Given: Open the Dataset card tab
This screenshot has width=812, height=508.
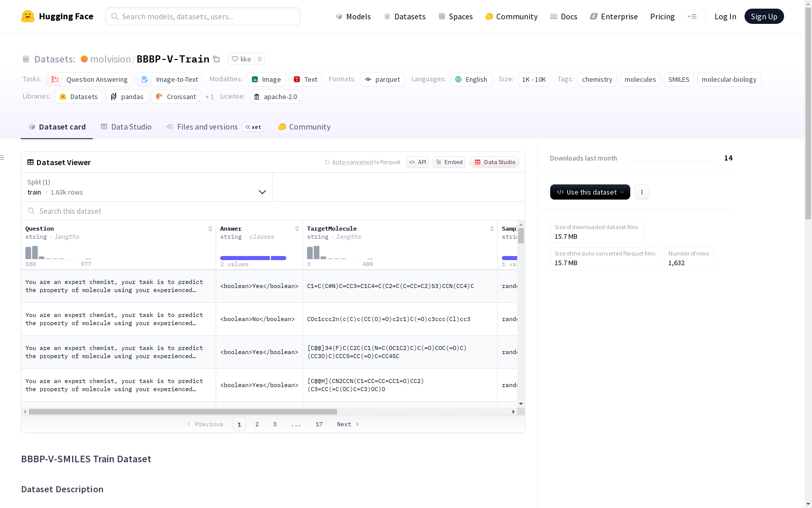Looking at the screenshot, I should point(57,127).
